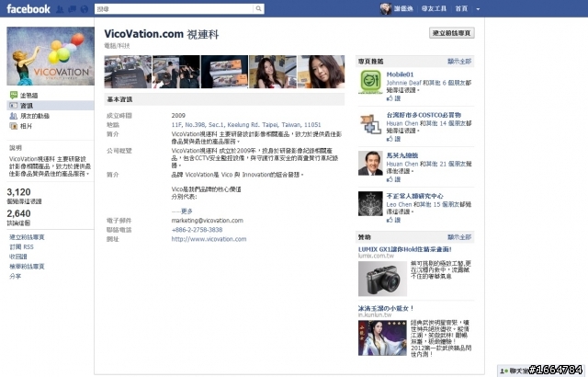Open first photo thumbnail in the strip

pos(128,72)
